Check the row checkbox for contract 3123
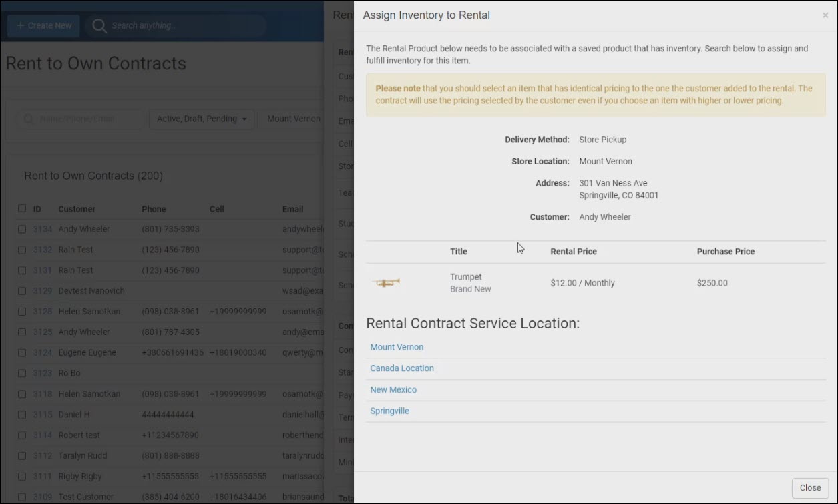The image size is (838, 504). (x=22, y=373)
